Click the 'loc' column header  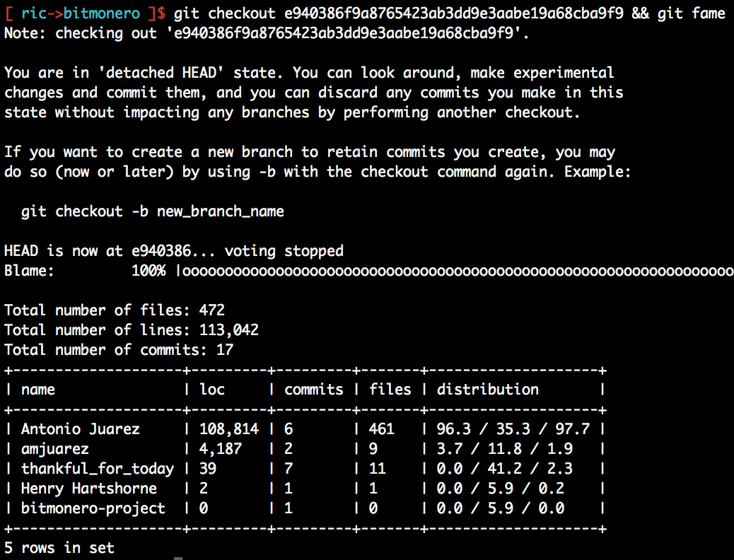[x=212, y=390]
